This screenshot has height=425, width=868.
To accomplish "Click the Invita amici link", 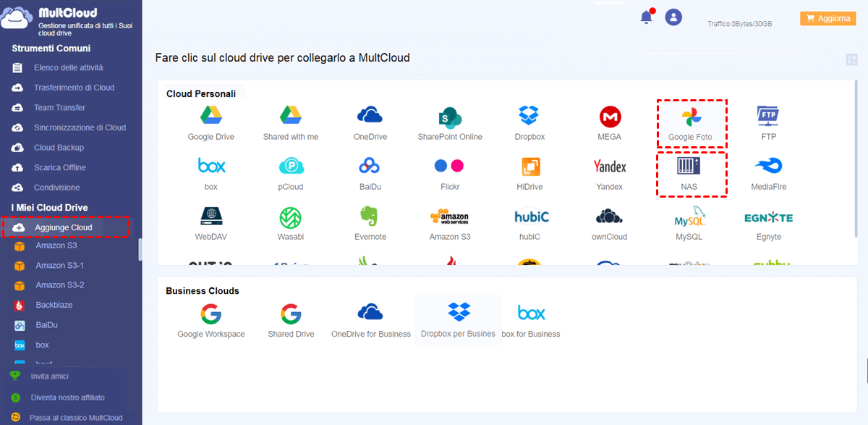I will click(x=50, y=376).
